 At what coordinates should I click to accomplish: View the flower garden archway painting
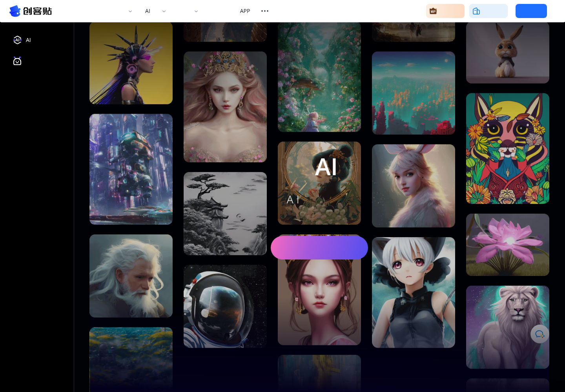319,77
